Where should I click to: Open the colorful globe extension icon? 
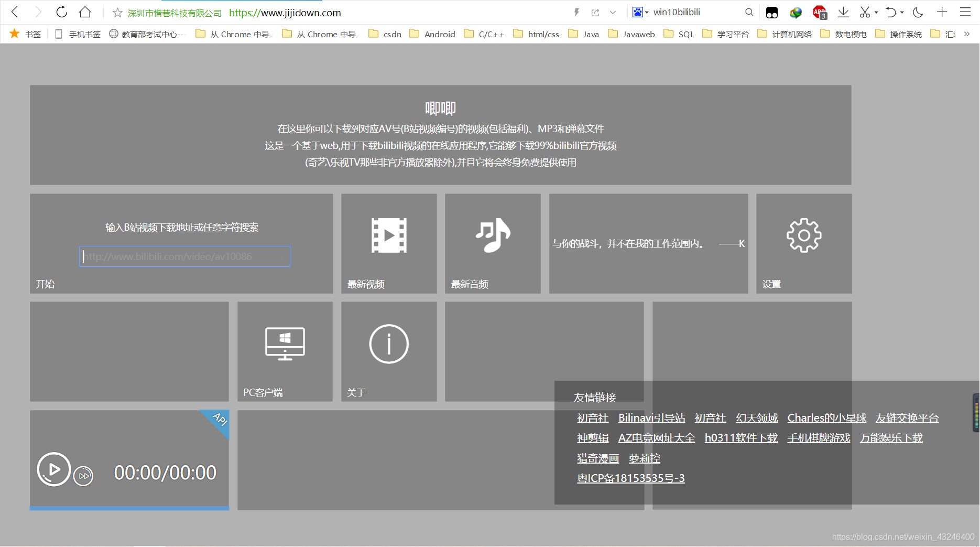796,13
